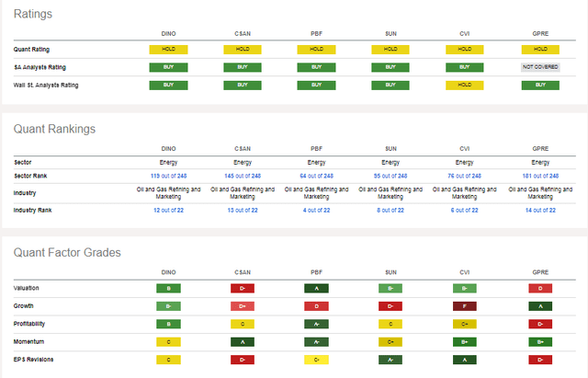Click the PBF Quant Rating HOLD badge
588x378 pixels.
point(316,49)
